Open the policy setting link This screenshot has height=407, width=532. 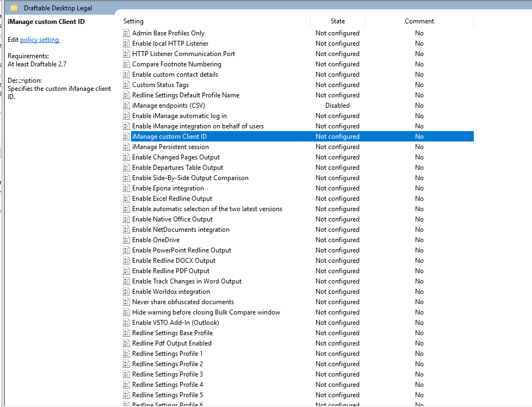click(40, 40)
